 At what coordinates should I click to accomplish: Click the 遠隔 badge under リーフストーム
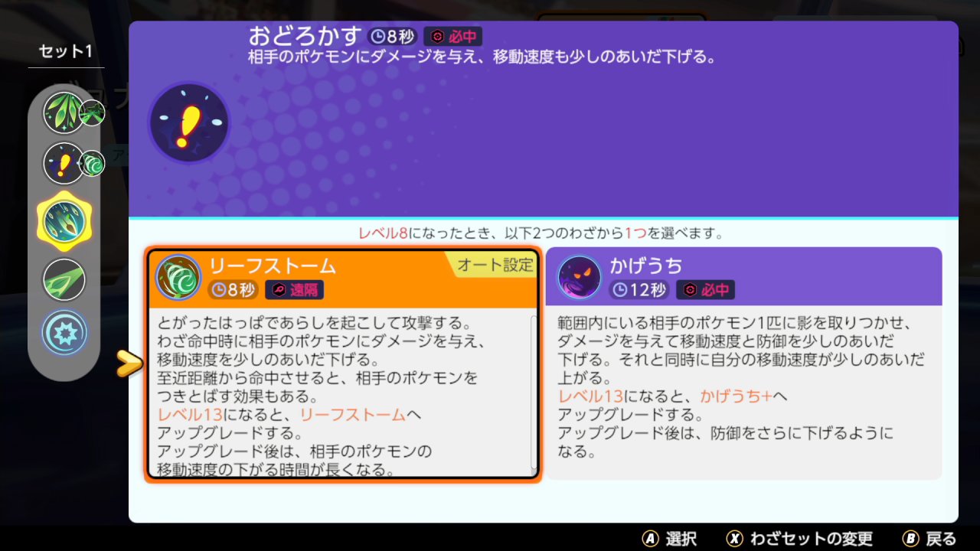[x=295, y=289]
